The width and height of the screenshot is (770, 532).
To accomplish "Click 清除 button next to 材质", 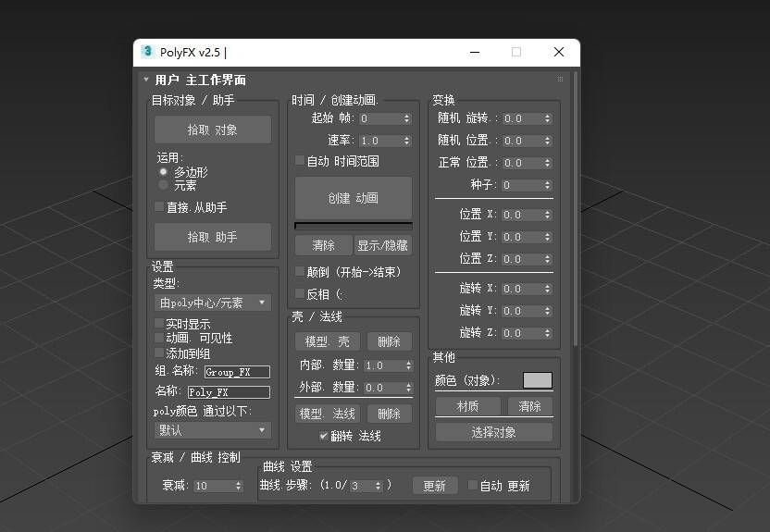I will click(x=529, y=406).
